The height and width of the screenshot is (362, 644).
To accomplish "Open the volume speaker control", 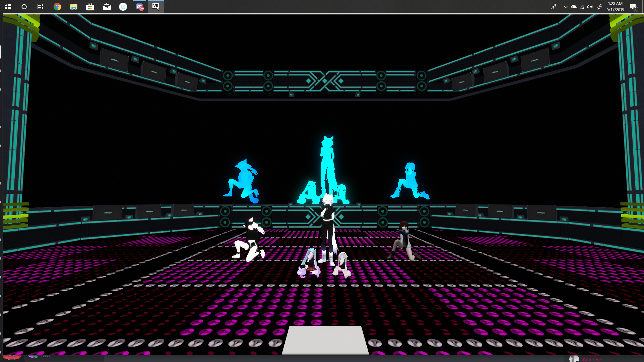I will (x=590, y=7).
